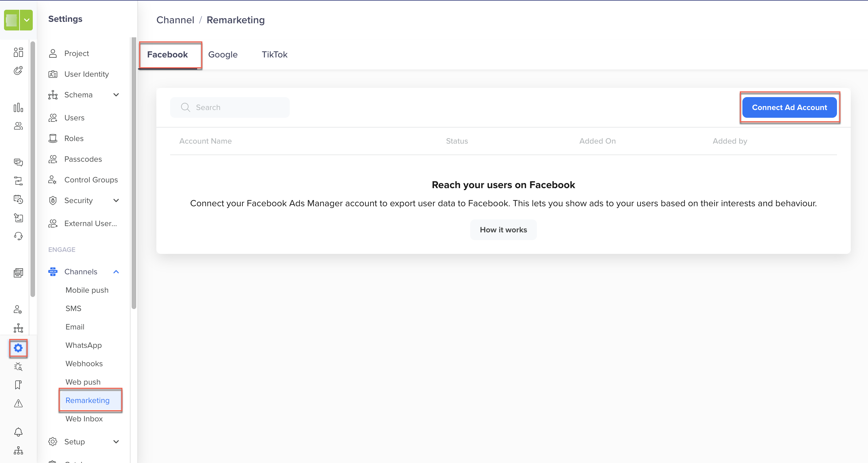Click the blue Channels icon in the settings menu
The width and height of the screenshot is (868, 463).
click(x=53, y=272)
